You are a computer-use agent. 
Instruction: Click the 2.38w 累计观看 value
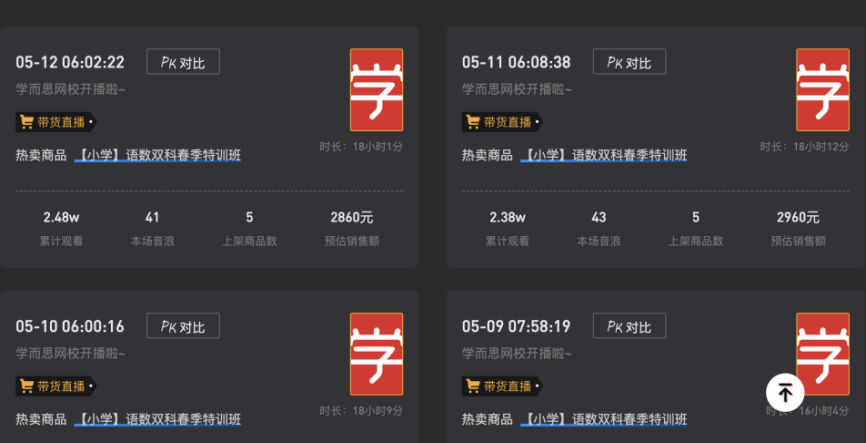click(x=508, y=218)
